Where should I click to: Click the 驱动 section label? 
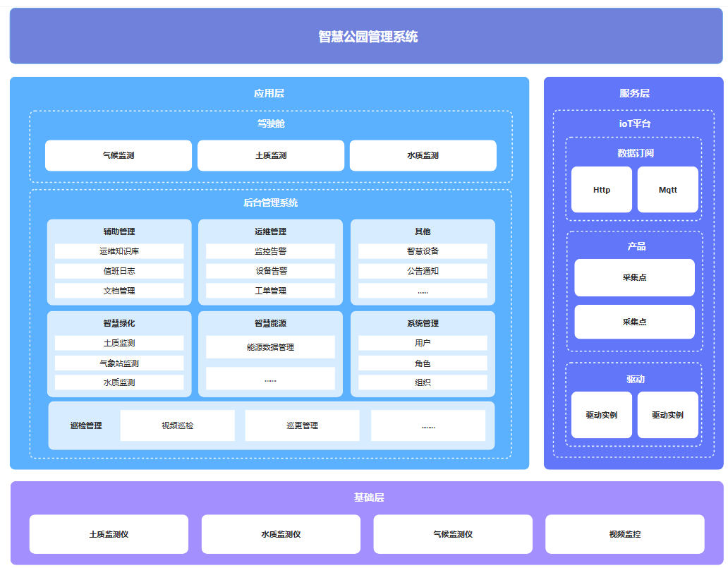pyautogui.click(x=635, y=380)
